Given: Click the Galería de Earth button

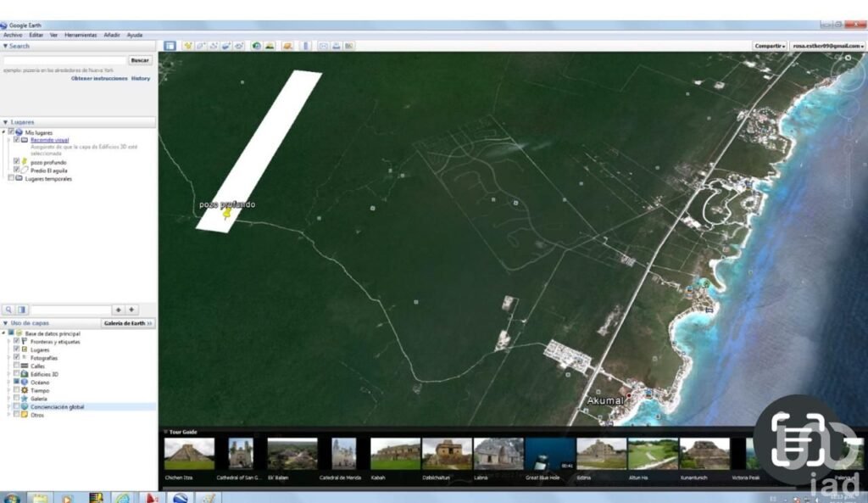Looking at the screenshot, I should [x=128, y=323].
